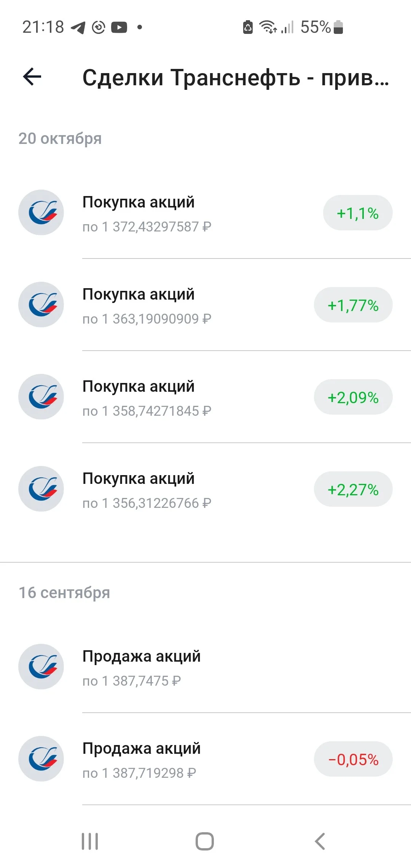Image resolution: width=411 pixels, height=868 pixels.
Task: Tap Transneft logo of 1 372,43297587 ₽ purchase
Action: 41,212
